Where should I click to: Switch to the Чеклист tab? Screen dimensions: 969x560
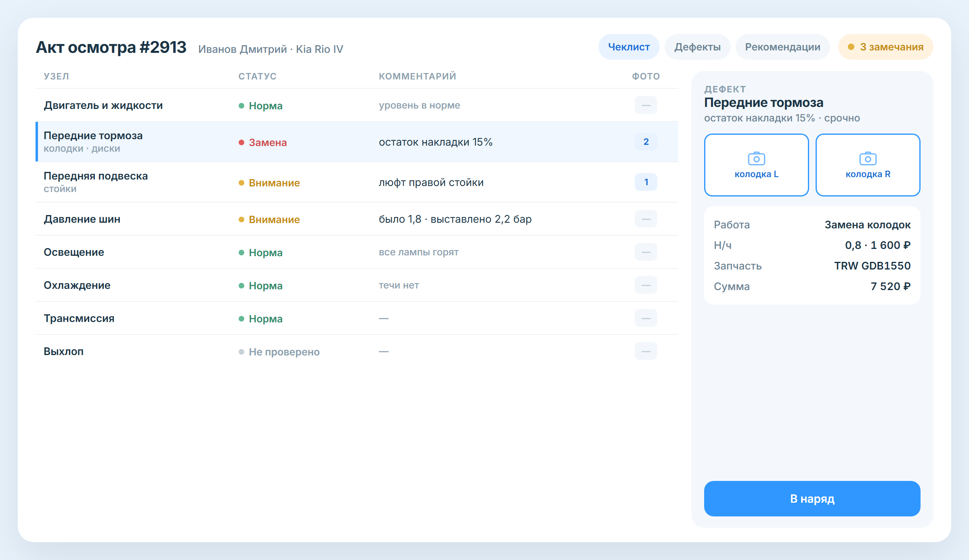(x=629, y=47)
